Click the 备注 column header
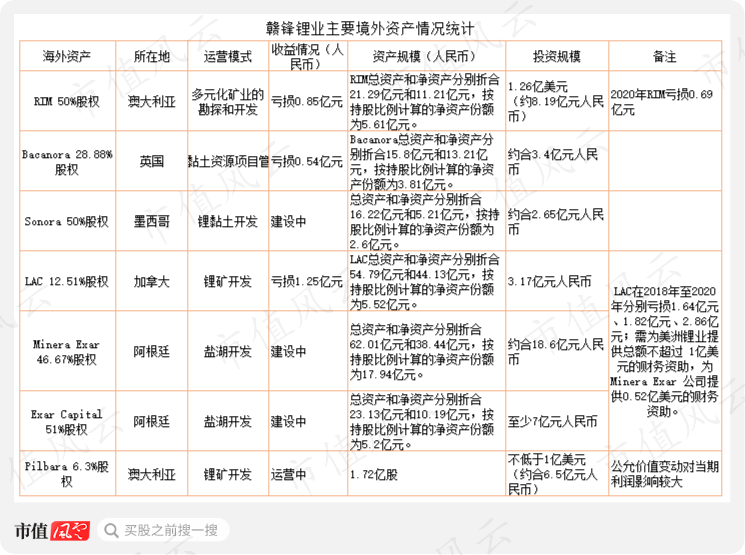This screenshot has width=745, height=555. point(665,56)
